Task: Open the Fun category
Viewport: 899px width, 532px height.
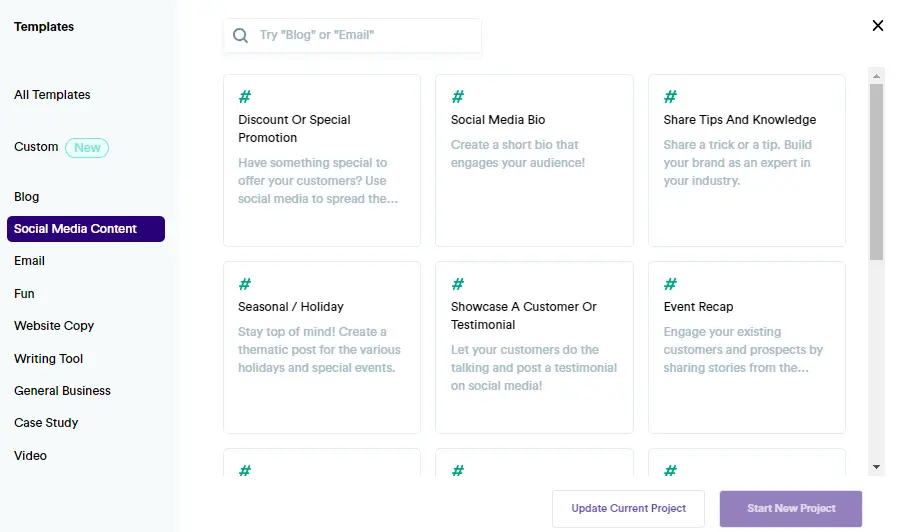Action: pyautogui.click(x=24, y=294)
